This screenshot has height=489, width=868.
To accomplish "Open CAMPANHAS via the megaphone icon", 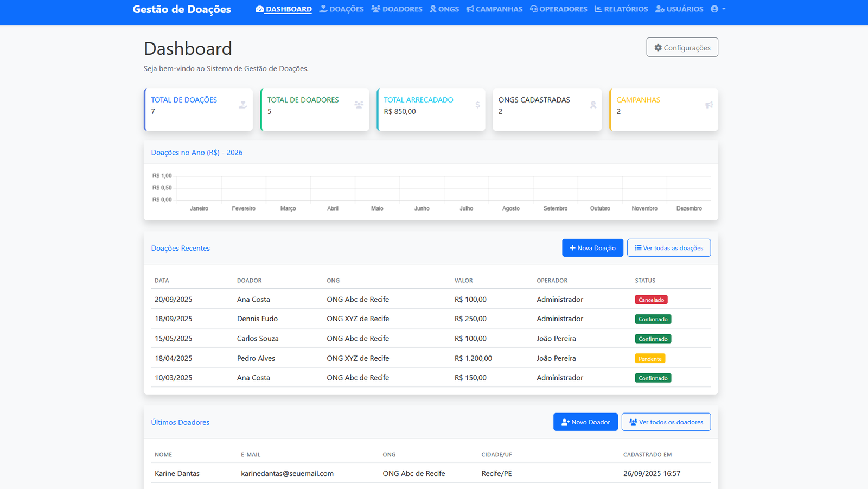I will (x=470, y=9).
